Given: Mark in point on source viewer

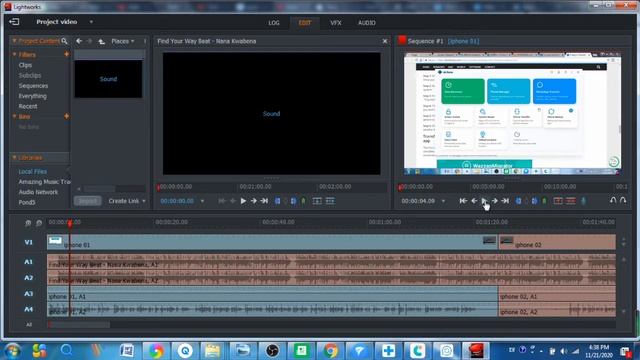Looking at the screenshot, I should (x=278, y=201).
